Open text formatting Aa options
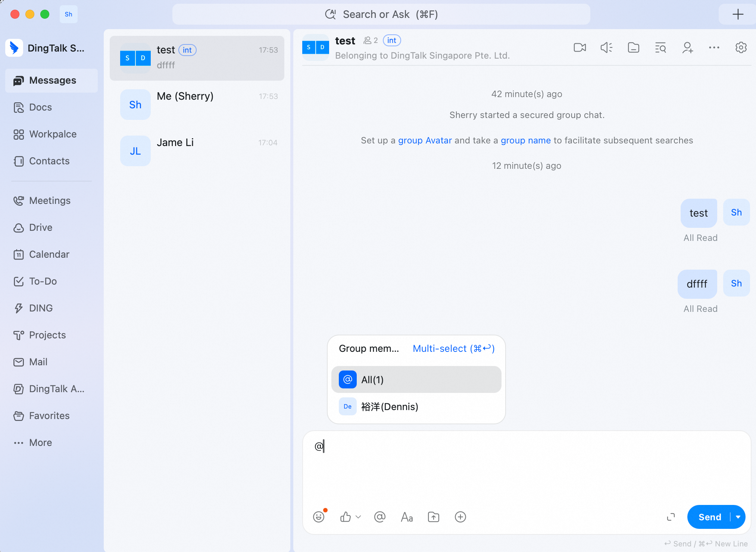Viewport: 756px width, 552px height. [x=407, y=517]
